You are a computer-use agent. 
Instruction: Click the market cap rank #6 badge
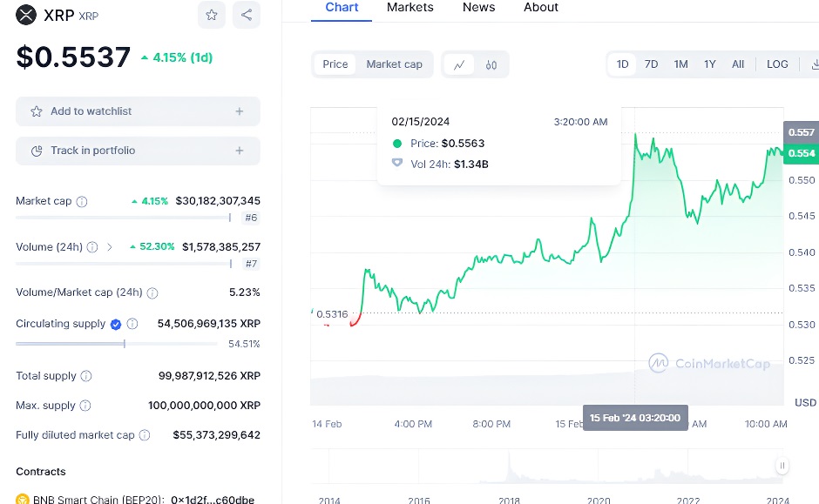[x=251, y=218]
